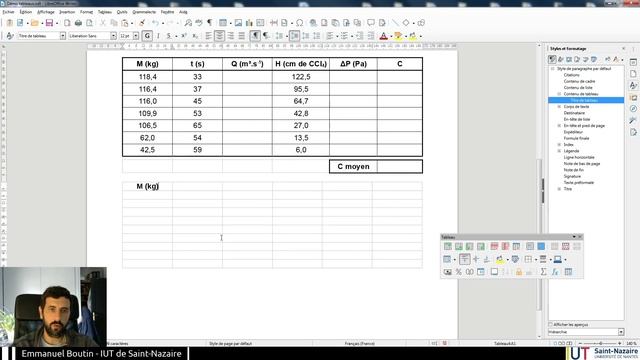The height and width of the screenshot is (360, 640).
Task: Click the 'C moyen' table cell
Action: coord(353,167)
